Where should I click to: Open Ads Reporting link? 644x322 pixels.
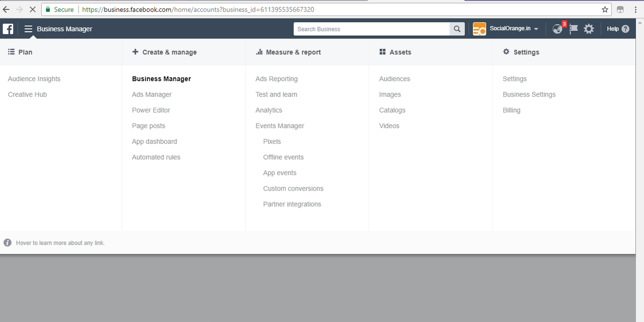(276, 79)
